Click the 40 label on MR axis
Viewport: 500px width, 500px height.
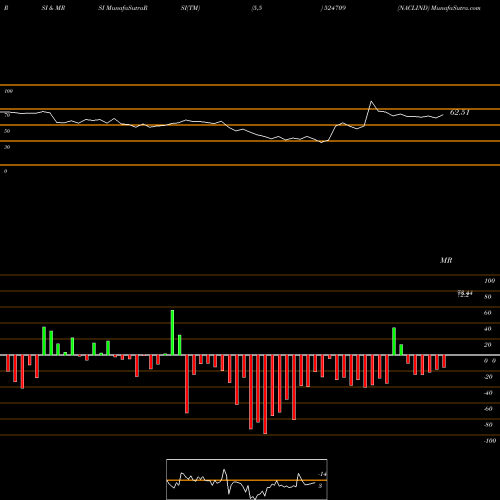(488, 329)
